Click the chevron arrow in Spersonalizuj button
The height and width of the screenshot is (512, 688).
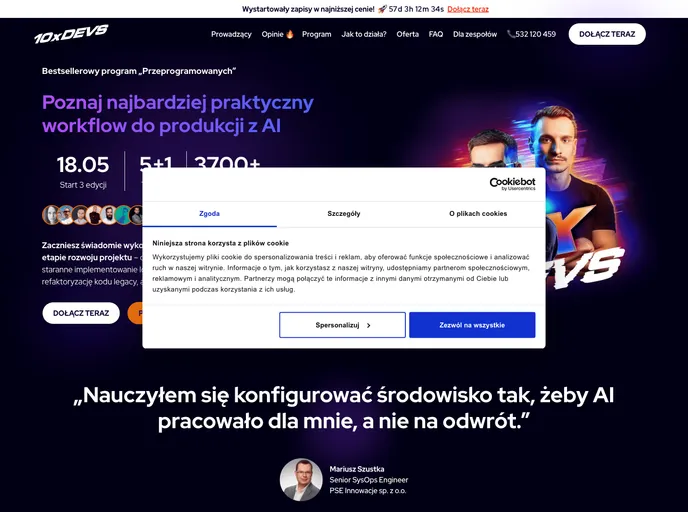click(x=369, y=326)
